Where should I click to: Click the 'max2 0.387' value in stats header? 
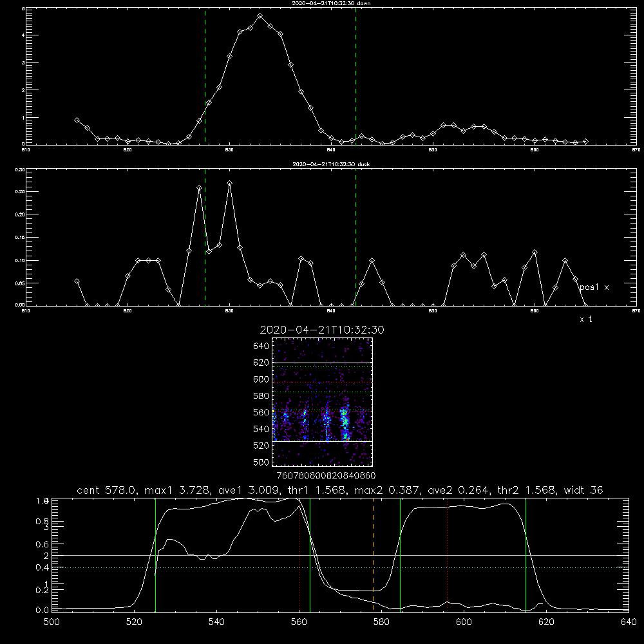[x=388, y=490]
